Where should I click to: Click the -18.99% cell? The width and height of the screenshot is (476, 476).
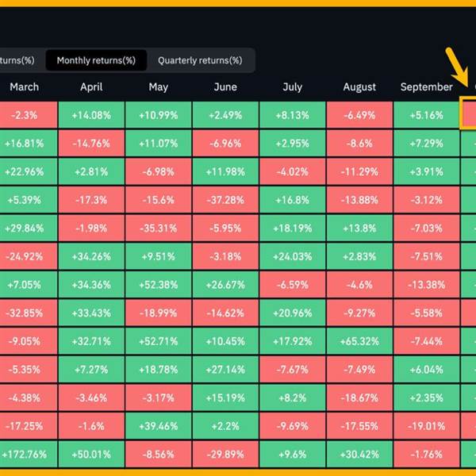pyautogui.click(x=159, y=313)
